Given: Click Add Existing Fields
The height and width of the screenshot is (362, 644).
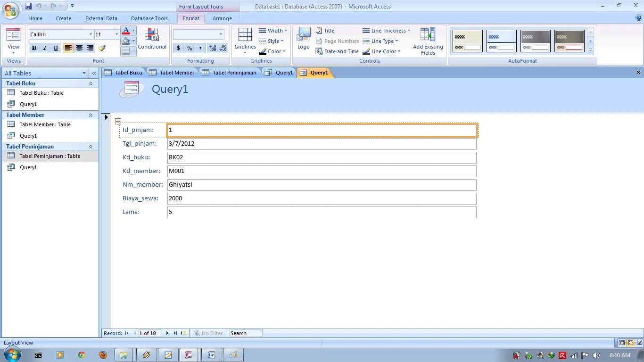Looking at the screenshot, I should tap(428, 41).
